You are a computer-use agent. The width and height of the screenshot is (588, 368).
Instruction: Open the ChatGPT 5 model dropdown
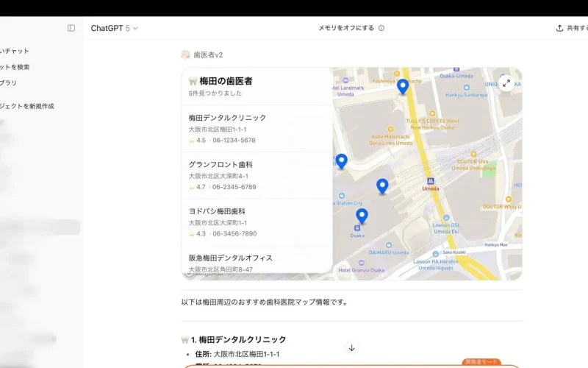click(x=114, y=28)
